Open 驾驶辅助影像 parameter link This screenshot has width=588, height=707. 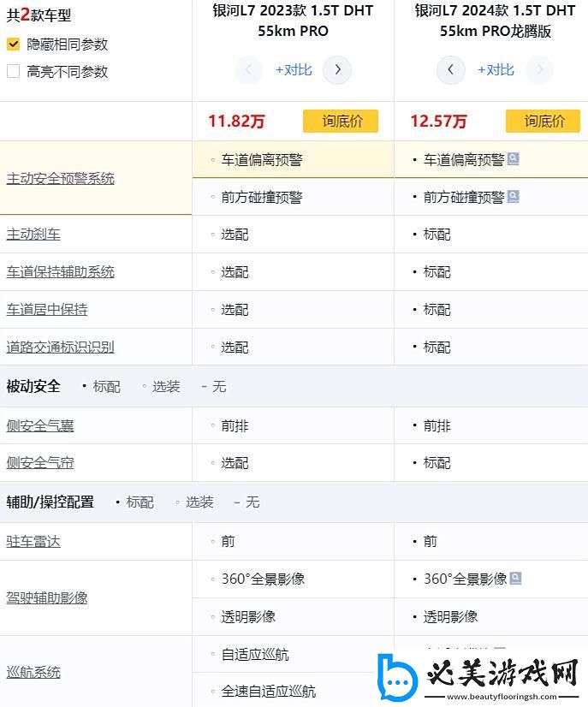pos(47,597)
